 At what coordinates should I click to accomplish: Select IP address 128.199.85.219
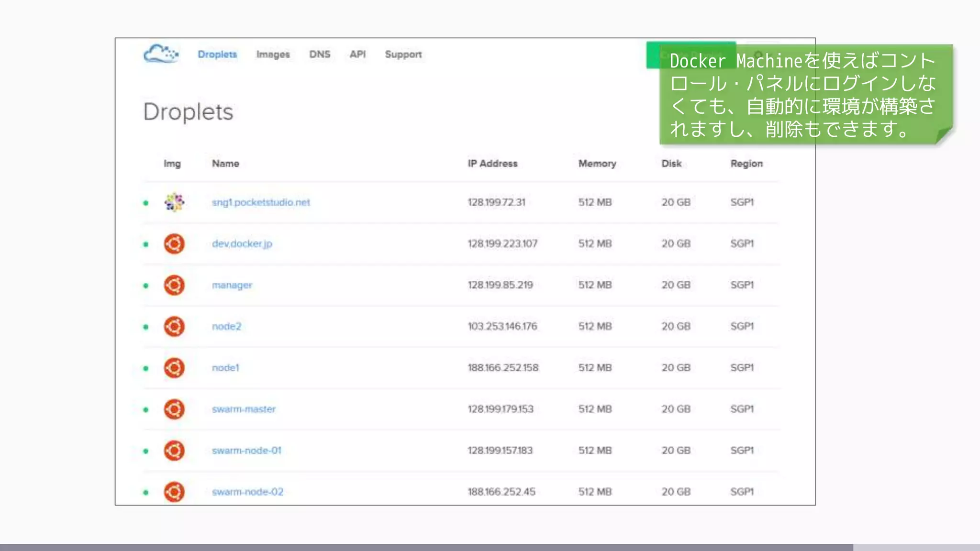pyautogui.click(x=501, y=285)
